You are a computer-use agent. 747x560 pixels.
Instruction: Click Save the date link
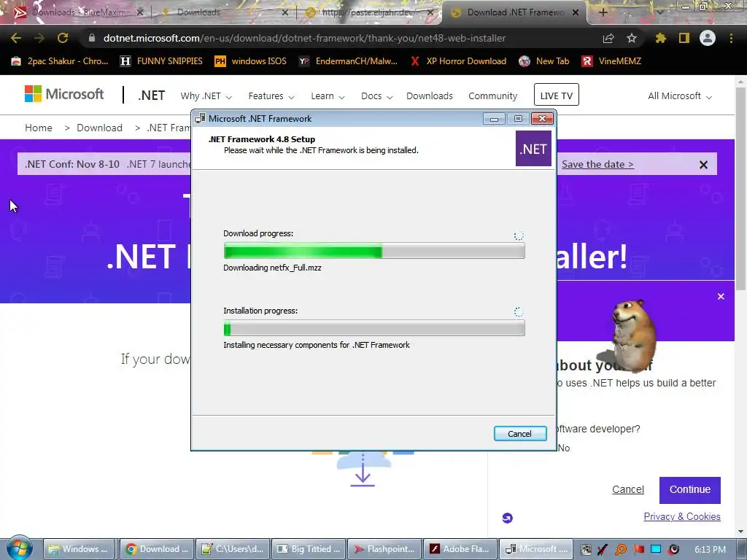(597, 164)
